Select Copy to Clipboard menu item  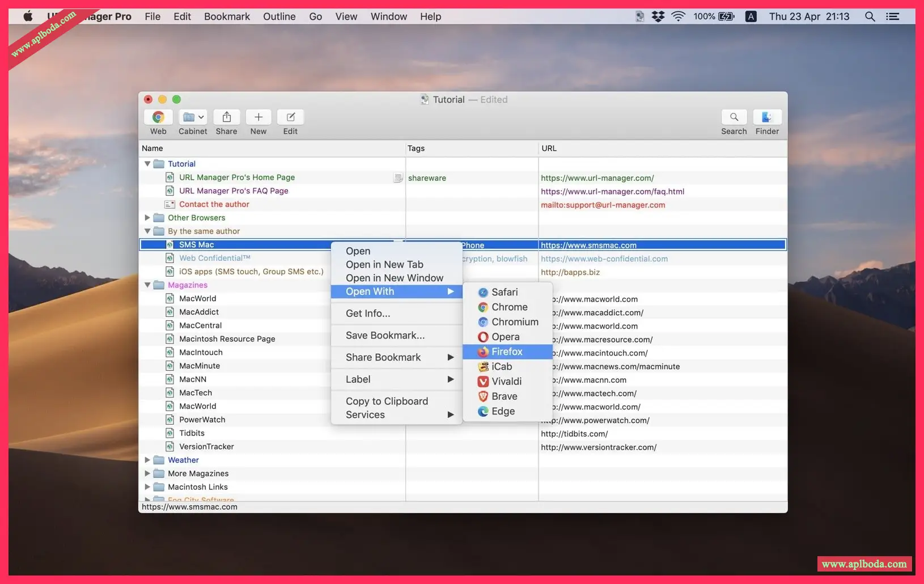[x=397, y=401]
